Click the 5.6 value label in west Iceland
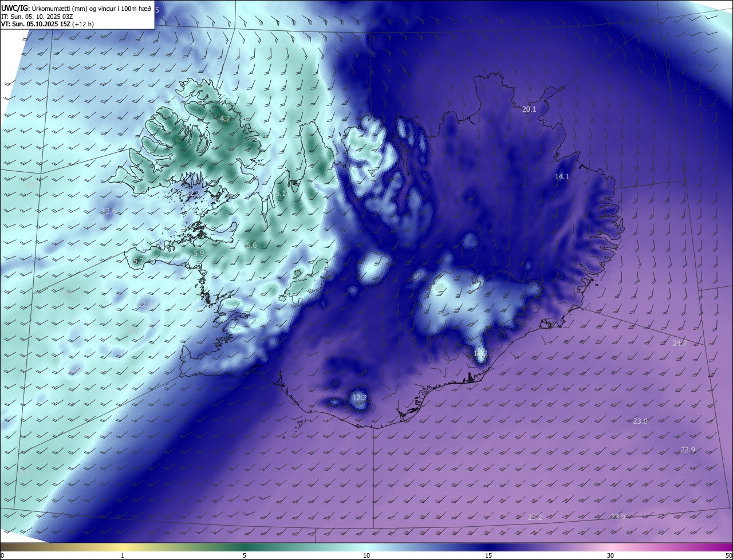The height and width of the screenshot is (560, 733). coord(251,245)
